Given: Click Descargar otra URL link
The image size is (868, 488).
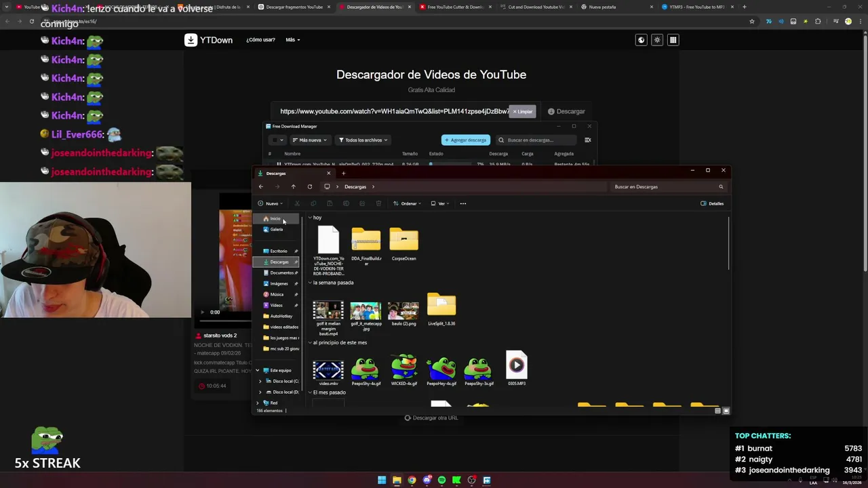Looking at the screenshot, I should point(431,418).
